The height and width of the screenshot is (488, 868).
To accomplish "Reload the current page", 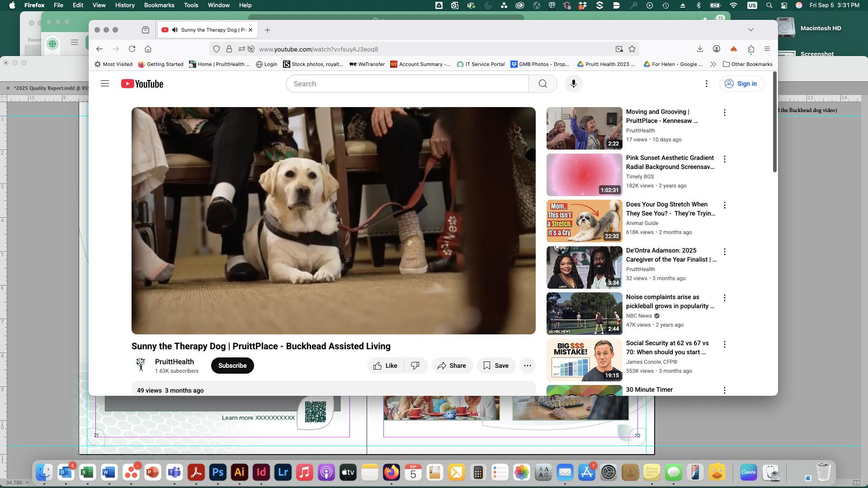I will (x=132, y=49).
